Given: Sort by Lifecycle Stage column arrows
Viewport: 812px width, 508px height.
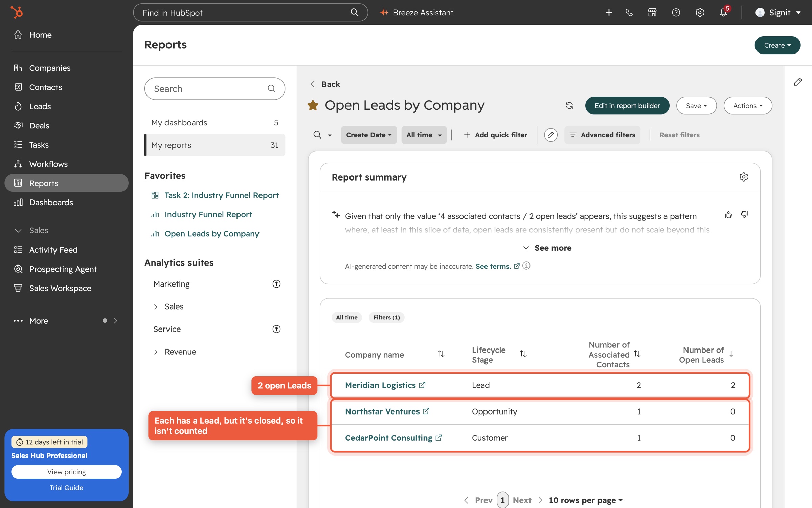Looking at the screenshot, I should point(523,354).
